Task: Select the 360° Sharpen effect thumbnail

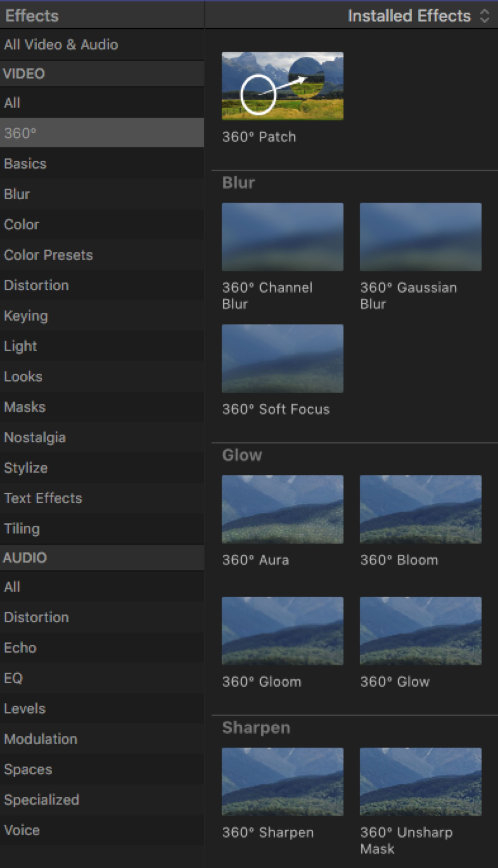Action: click(x=282, y=781)
